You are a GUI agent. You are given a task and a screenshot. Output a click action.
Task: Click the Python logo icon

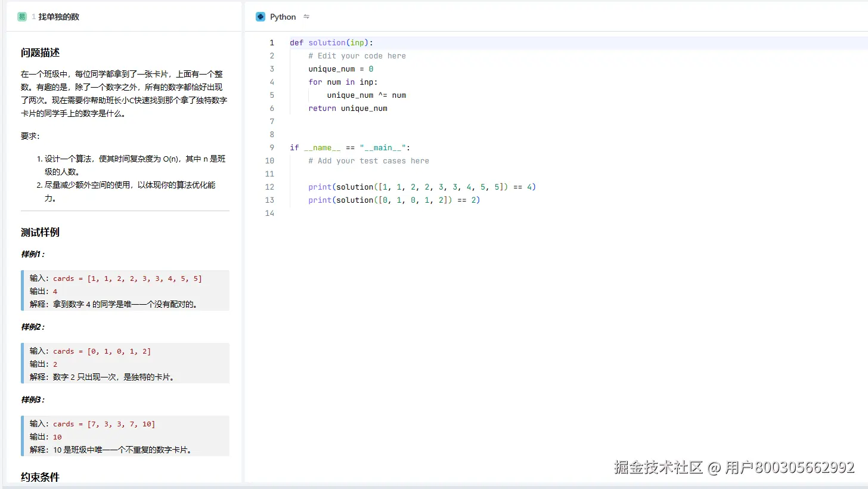pos(260,17)
